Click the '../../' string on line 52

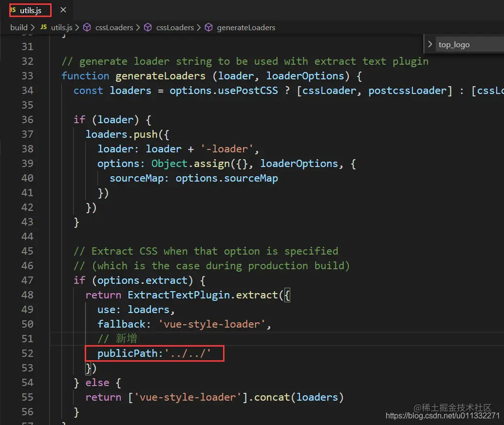[187, 353]
